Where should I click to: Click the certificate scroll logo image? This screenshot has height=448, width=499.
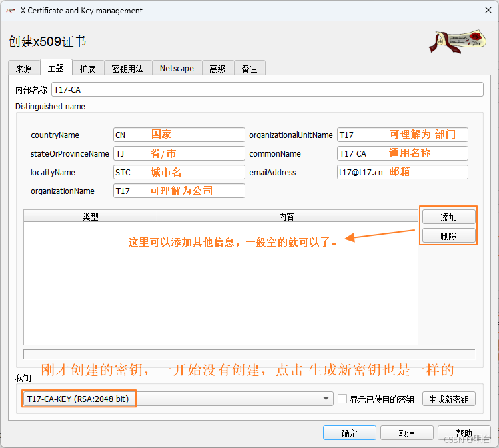click(457, 41)
